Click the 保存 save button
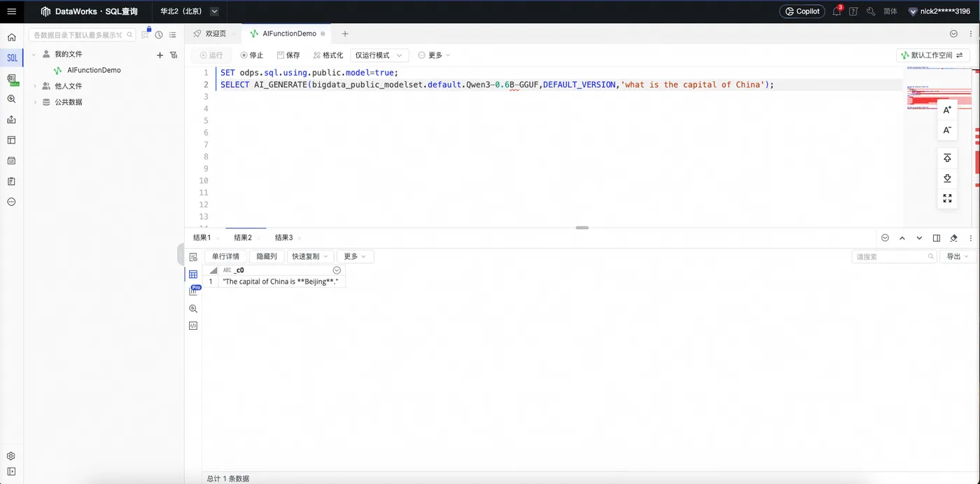Image resolution: width=980 pixels, height=484 pixels. pyautogui.click(x=288, y=55)
